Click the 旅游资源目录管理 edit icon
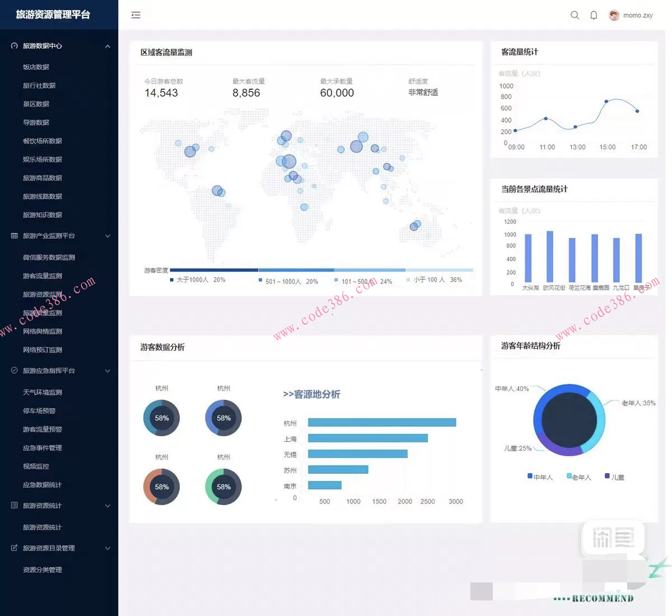This screenshot has height=616, width=672. point(15,548)
